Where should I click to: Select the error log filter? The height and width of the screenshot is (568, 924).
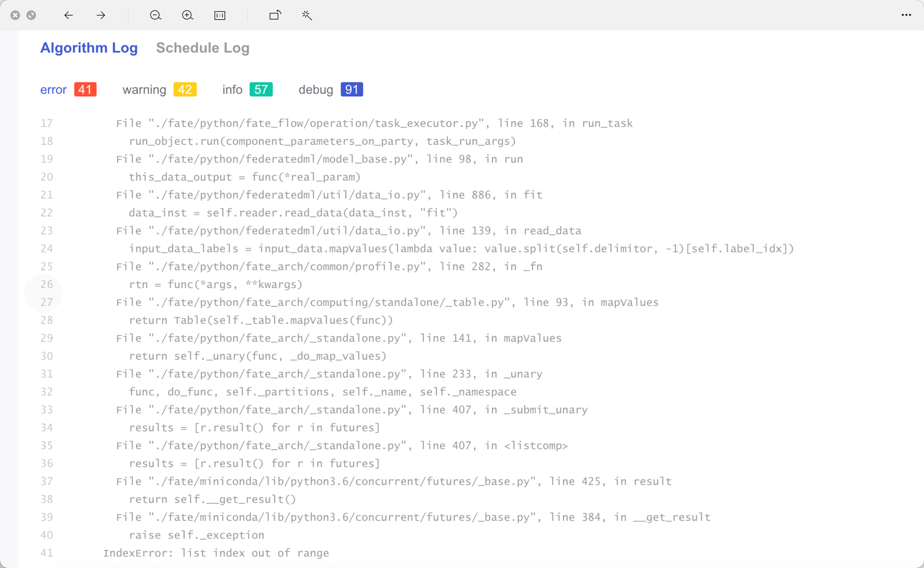53,90
